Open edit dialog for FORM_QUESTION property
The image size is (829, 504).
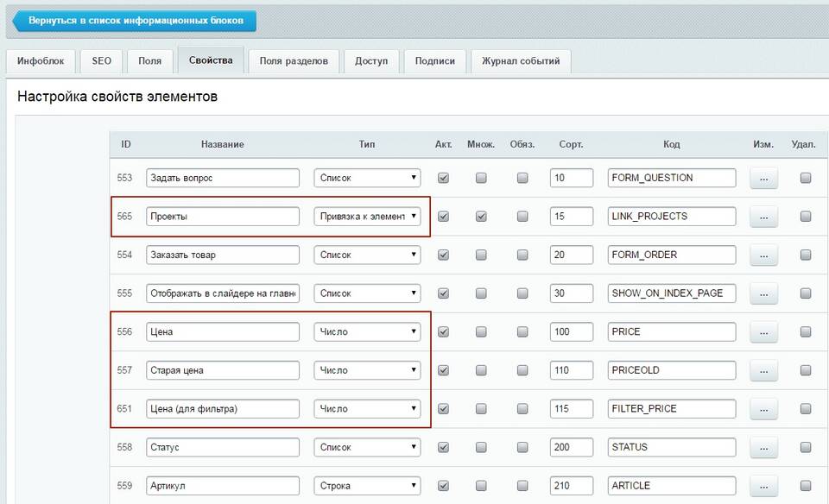763,178
